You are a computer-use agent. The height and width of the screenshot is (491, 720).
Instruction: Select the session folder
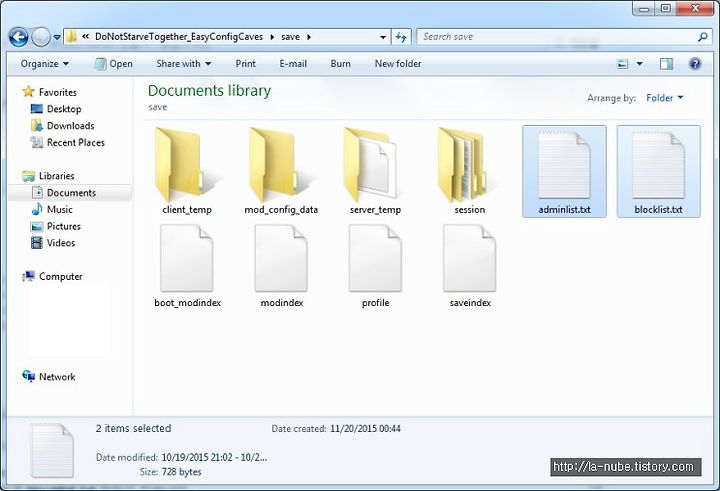pyautogui.click(x=469, y=171)
